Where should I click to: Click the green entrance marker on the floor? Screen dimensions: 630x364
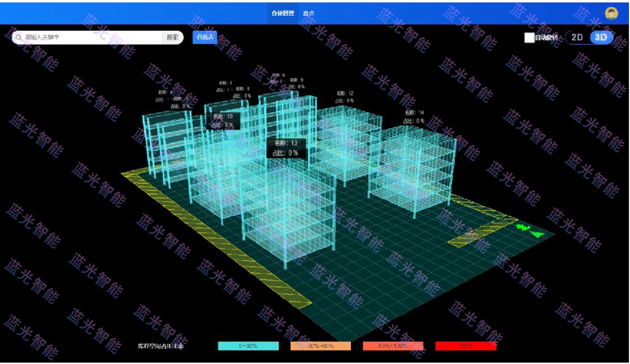530,230
